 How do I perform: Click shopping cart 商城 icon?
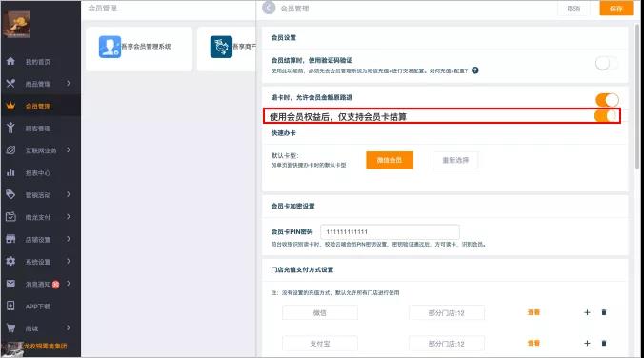[x=10, y=328]
